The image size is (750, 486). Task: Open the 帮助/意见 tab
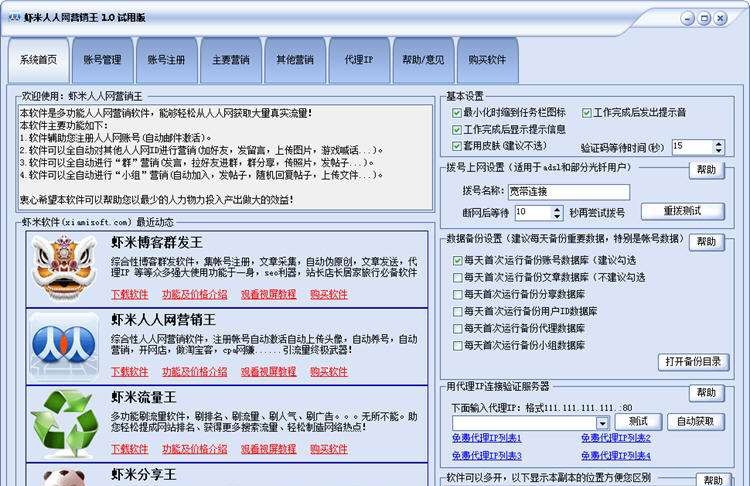click(x=423, y=60)
